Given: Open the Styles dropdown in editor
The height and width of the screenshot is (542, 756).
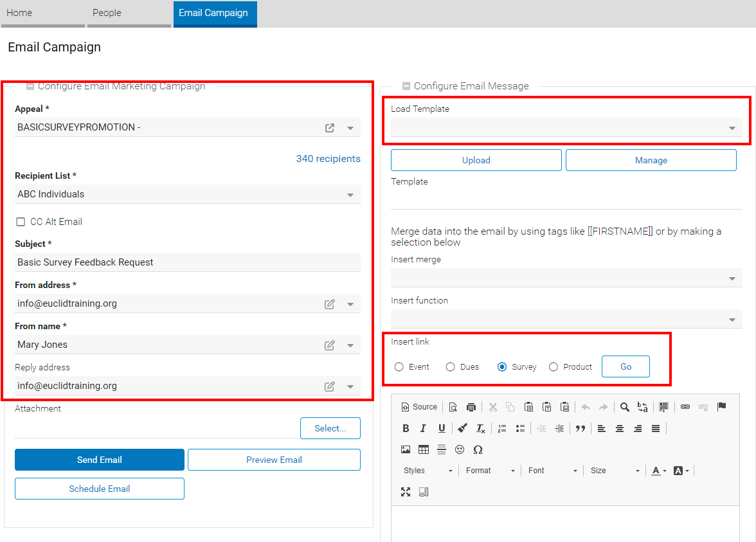Looking at the screenshot, I should [428, 471].
